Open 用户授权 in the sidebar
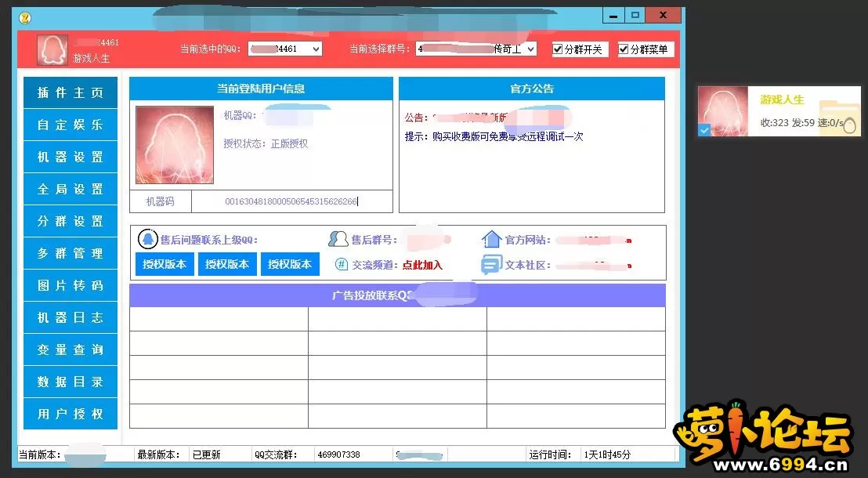 tap(71, 414)
